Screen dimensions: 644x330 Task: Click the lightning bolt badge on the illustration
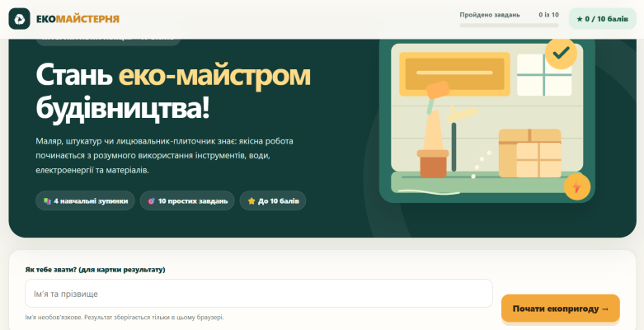point(577,186)
